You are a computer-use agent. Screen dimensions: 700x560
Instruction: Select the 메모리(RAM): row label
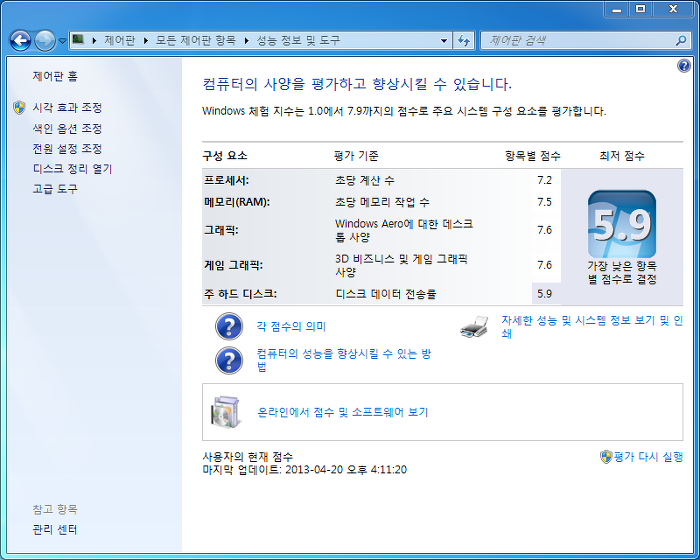pos(237,202)
